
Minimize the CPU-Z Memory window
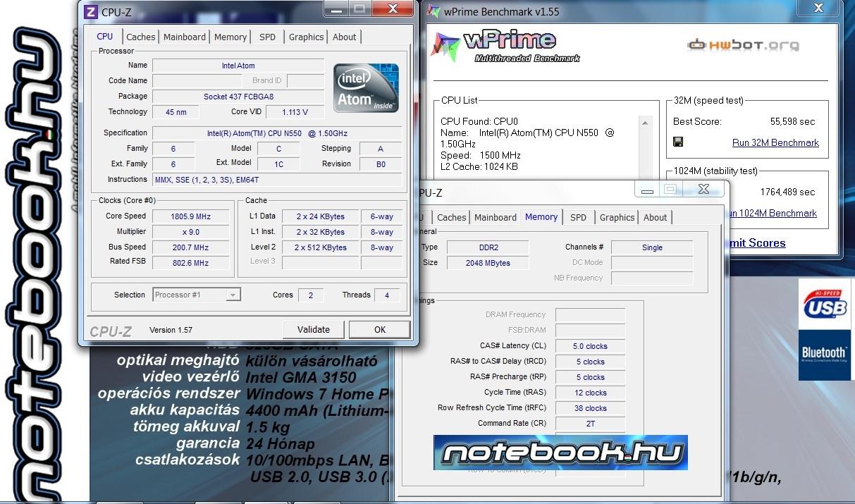[x=647, y=189]
